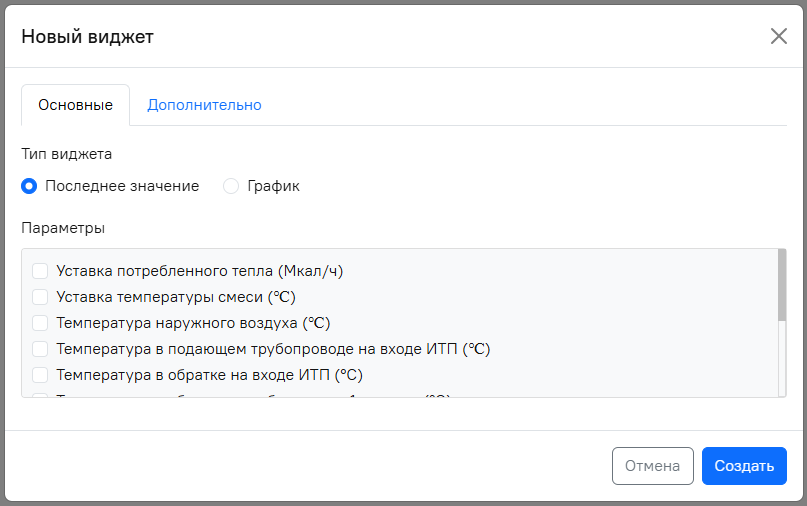Viewport: 807px width, 506px height.
Task: Click the blue Создать button
Action: [744, 466]
